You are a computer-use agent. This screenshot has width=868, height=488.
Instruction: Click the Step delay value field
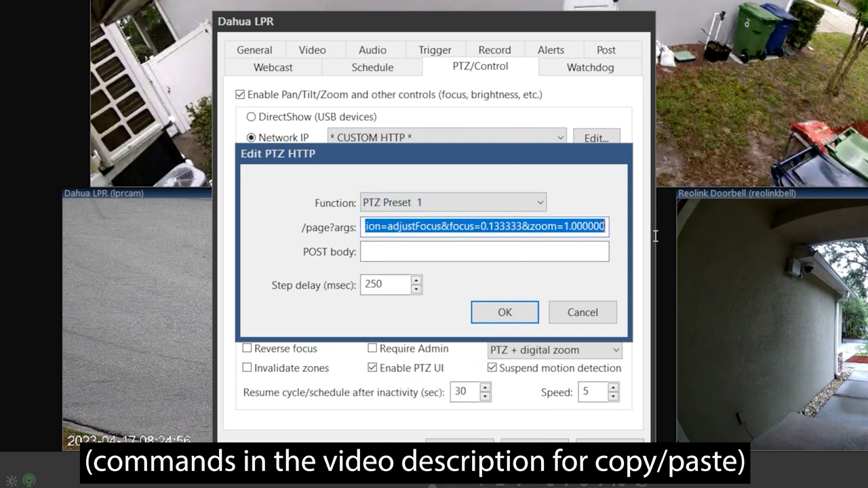click(386, 285)
